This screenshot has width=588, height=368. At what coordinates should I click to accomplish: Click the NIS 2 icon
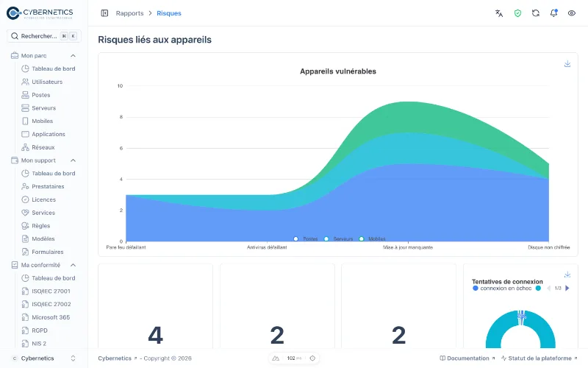[x=25, y=344]
